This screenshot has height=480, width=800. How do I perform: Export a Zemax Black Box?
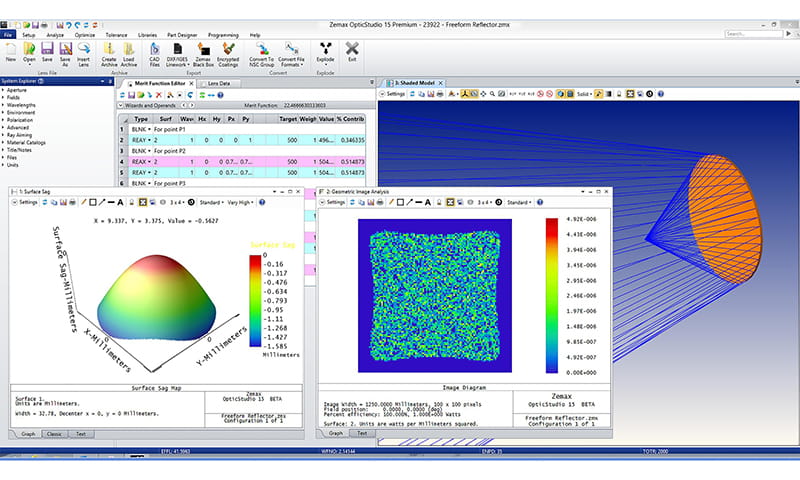pos(203,54)
